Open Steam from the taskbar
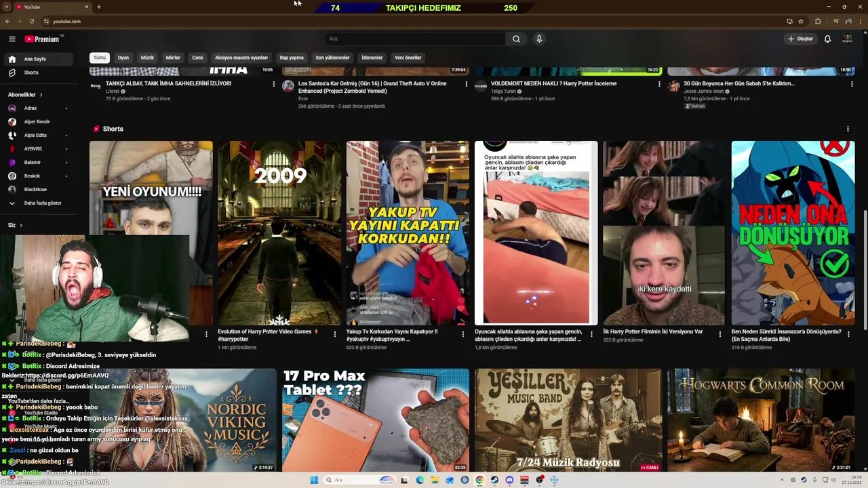Image resolution: width=868 pixels, height=488 pixels. [494, 480]
